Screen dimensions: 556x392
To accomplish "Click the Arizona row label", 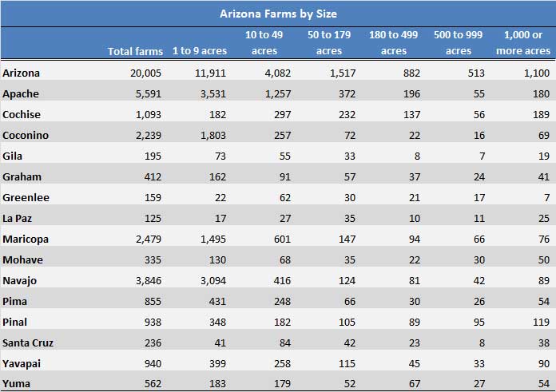I will [22, 73].
